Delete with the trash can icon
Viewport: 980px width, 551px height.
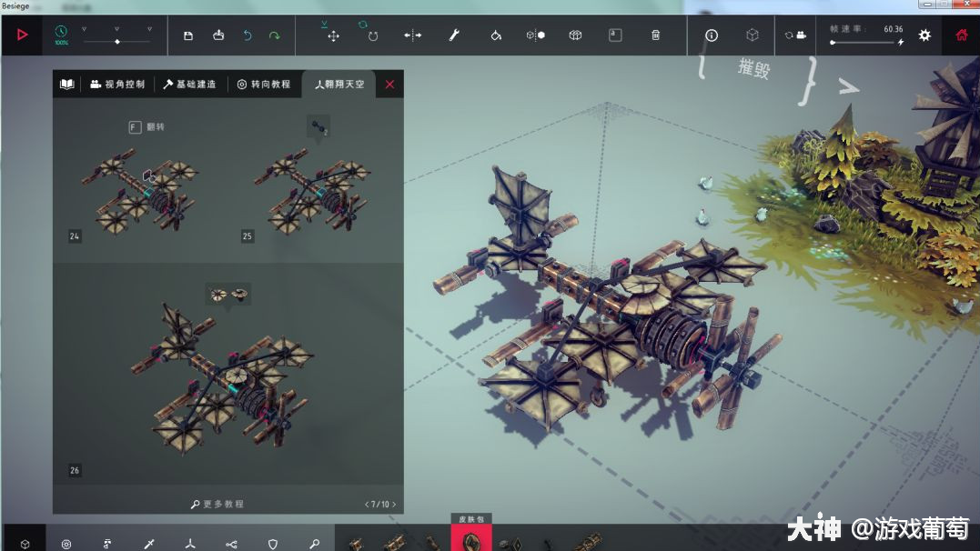(x=656, y=35)
